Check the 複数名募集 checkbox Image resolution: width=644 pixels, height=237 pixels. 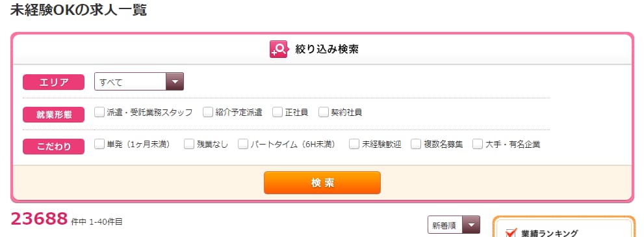[416, 144]
